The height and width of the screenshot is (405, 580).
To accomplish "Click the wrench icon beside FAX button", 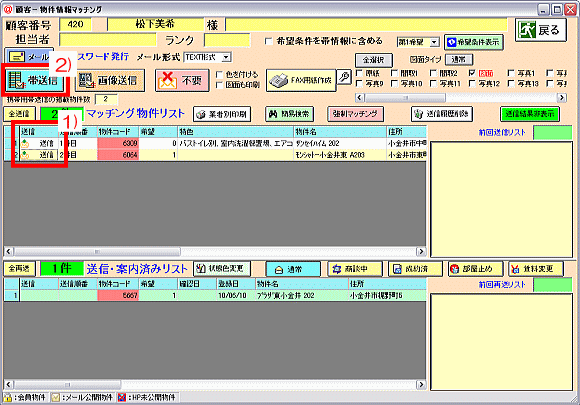I will click(x=344, y=77).
